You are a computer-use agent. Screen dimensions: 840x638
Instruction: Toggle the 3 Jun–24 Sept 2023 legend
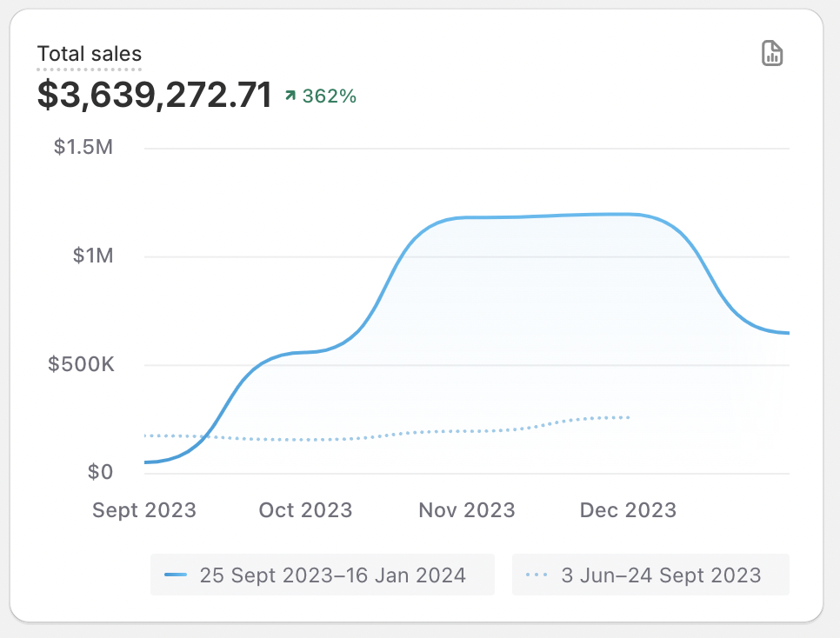[650, 575]
